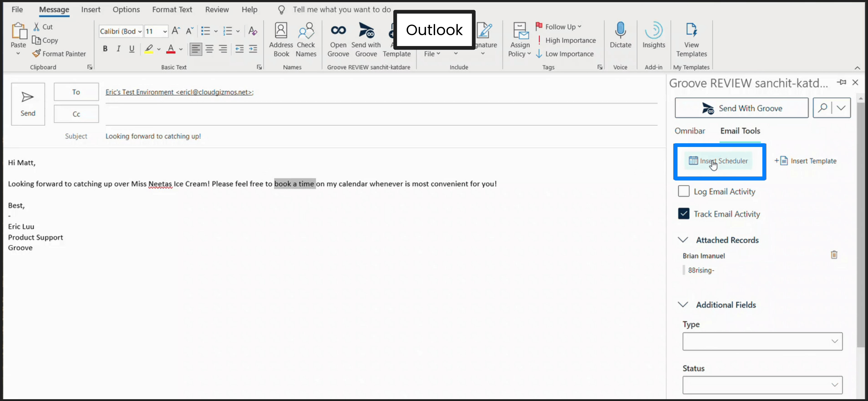Delete the attached record Brian Imanuel
This screenshot has height=401, width=868.
pyautogui.click(x=834, y=255)
